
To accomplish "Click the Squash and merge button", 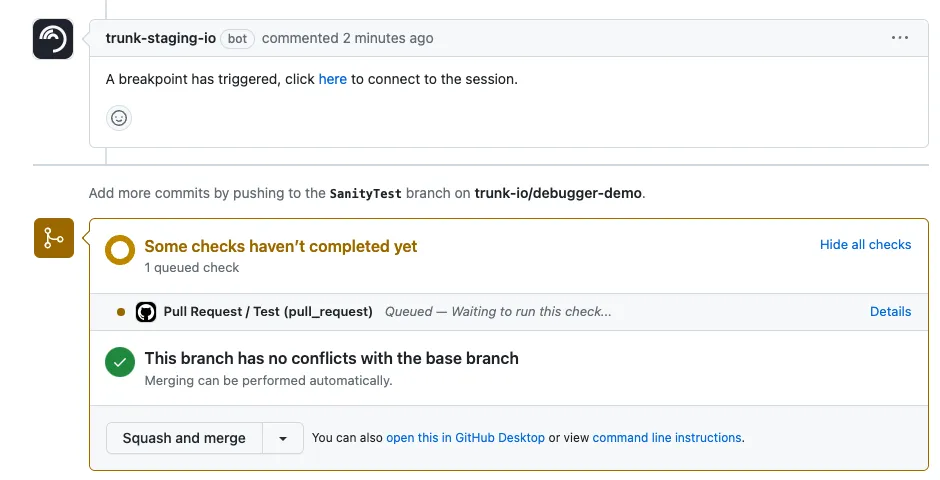I will [184, 438].
